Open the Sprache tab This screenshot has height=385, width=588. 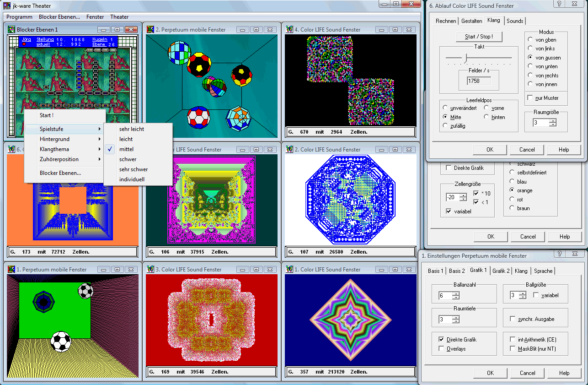coord(543,271)
